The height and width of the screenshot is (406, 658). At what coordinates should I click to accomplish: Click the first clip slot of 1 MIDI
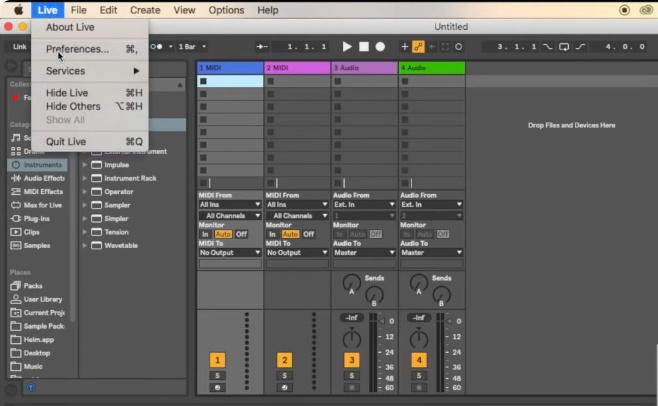230,81
